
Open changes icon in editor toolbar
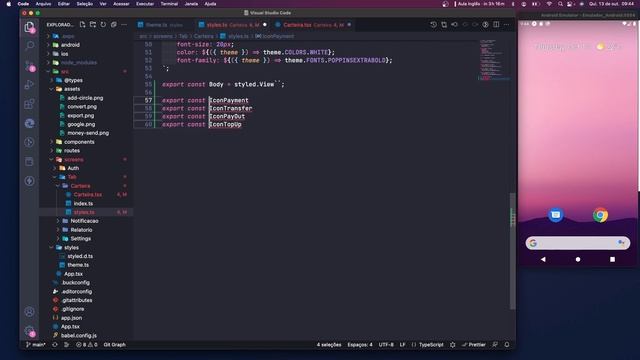click(444, 24)
